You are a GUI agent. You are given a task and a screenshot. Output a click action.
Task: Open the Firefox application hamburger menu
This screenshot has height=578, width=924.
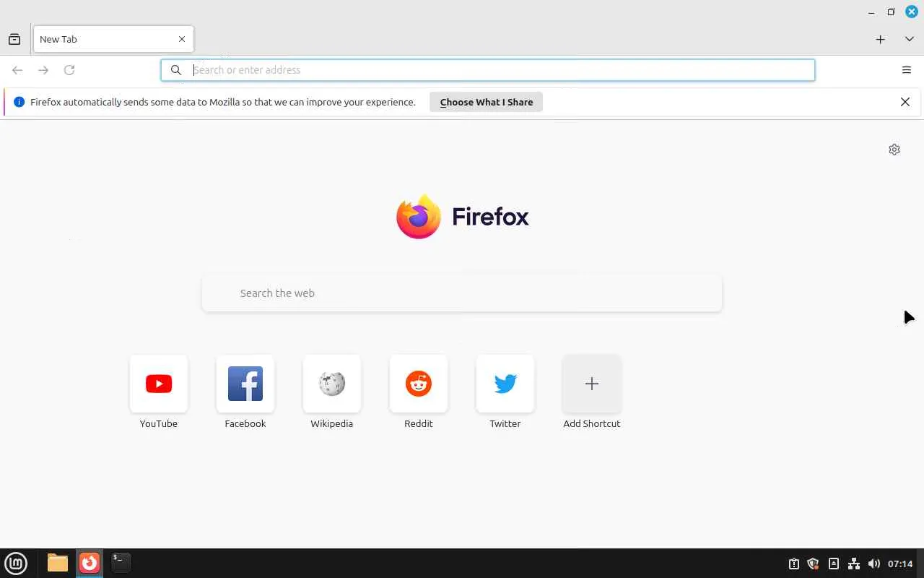point(907,70)
